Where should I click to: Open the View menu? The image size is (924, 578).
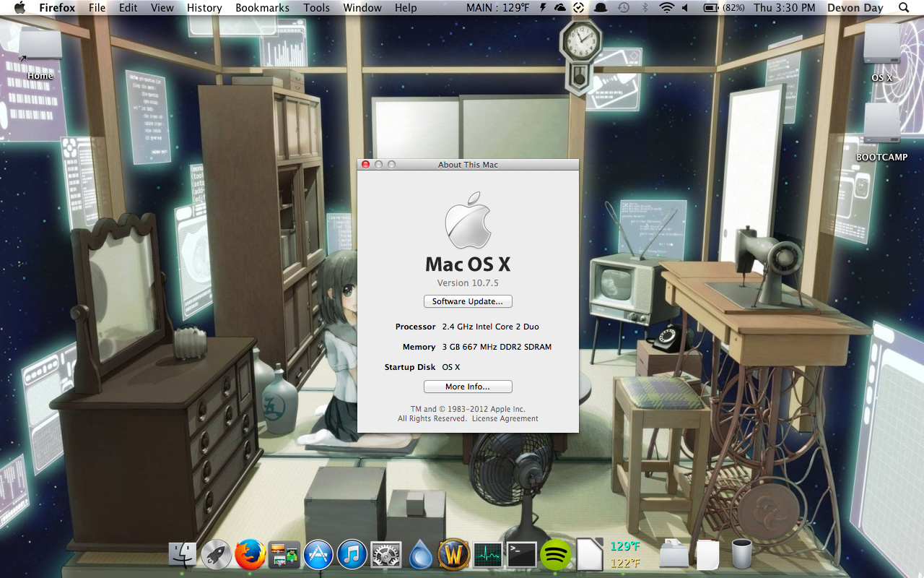(x=162, y=8)
